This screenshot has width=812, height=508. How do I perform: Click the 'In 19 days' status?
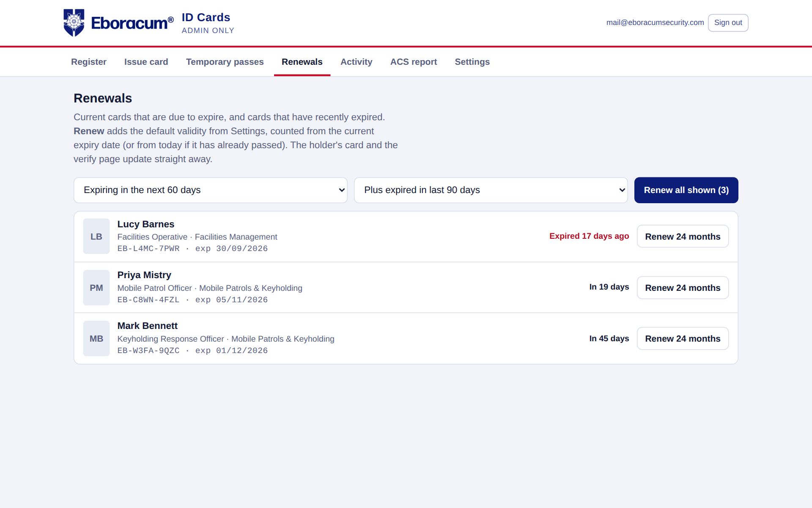[609, 287]
